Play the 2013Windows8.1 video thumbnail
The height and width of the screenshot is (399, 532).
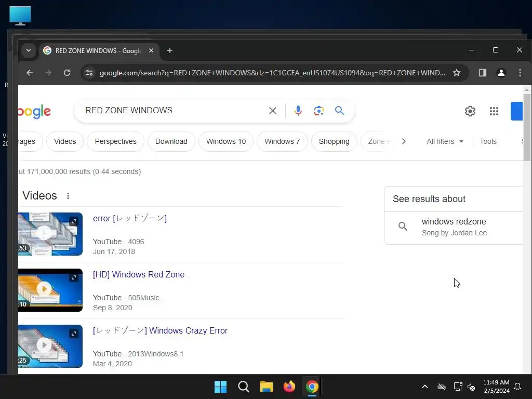44,345
